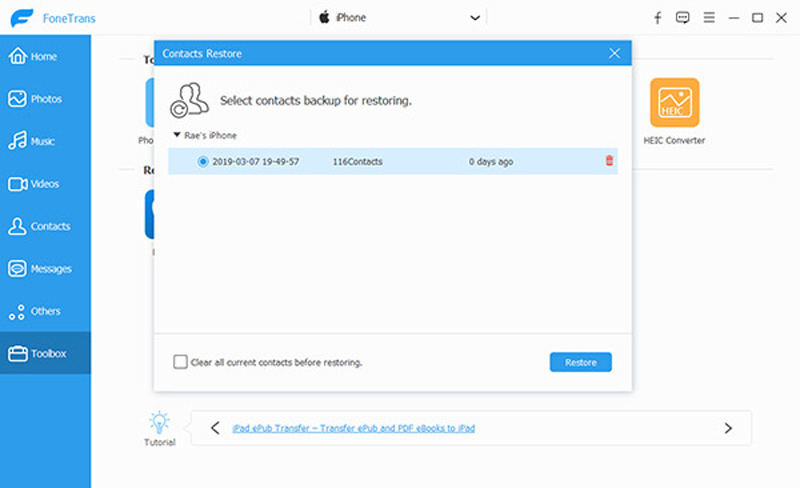Click the Facebook share icon
Screen dimensions: 800x488
(x=658, y=18)
